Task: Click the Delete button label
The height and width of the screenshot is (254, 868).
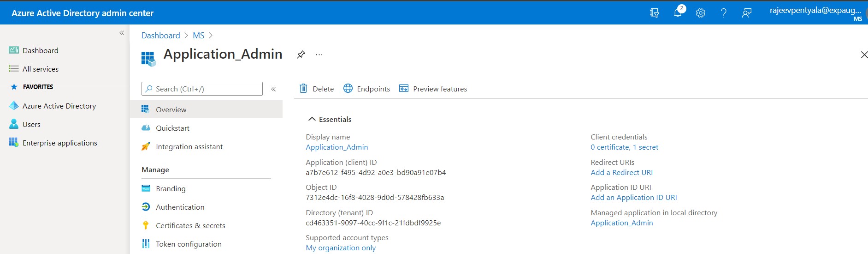Action: (x=323, y=89)
